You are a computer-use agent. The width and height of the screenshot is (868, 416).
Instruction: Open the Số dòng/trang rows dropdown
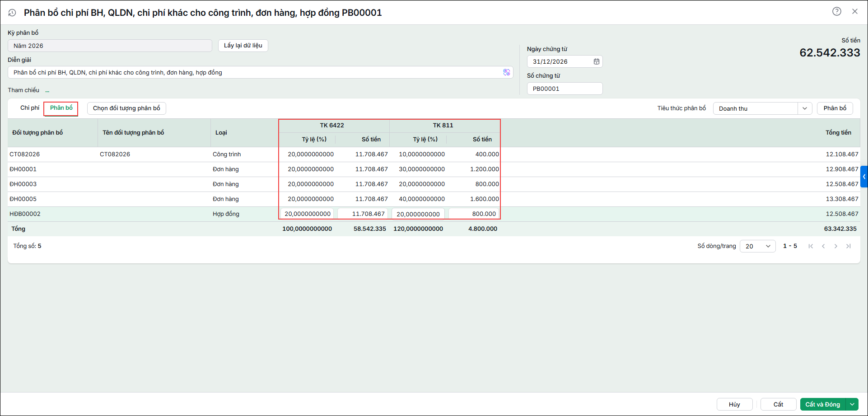pyautogui.click(x=758, y=246)
